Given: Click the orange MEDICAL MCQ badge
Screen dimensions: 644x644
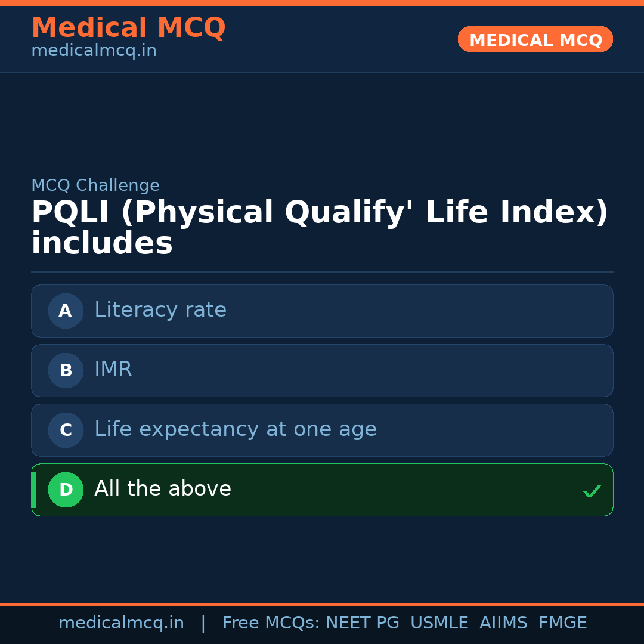Looking at the screenshot, I should [535, 39].
